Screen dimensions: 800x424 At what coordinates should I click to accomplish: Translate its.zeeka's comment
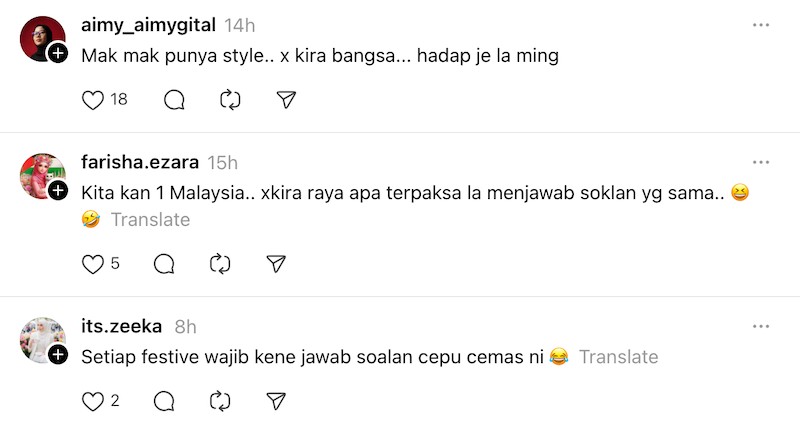(x=618, y=357)
